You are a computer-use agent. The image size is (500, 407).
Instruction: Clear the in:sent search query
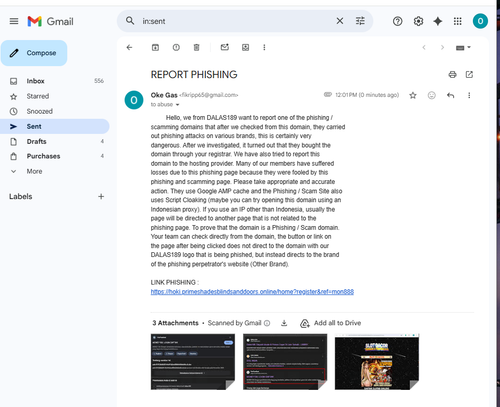340,21
